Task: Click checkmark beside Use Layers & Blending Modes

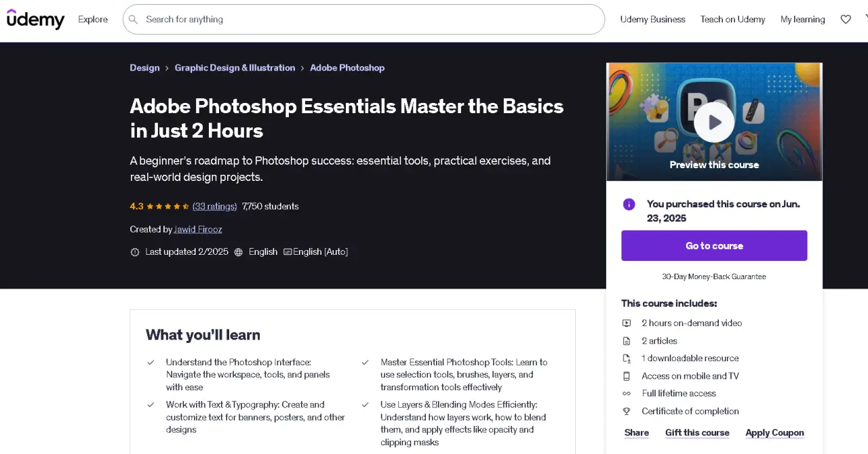Action: [x=366, y=405]
